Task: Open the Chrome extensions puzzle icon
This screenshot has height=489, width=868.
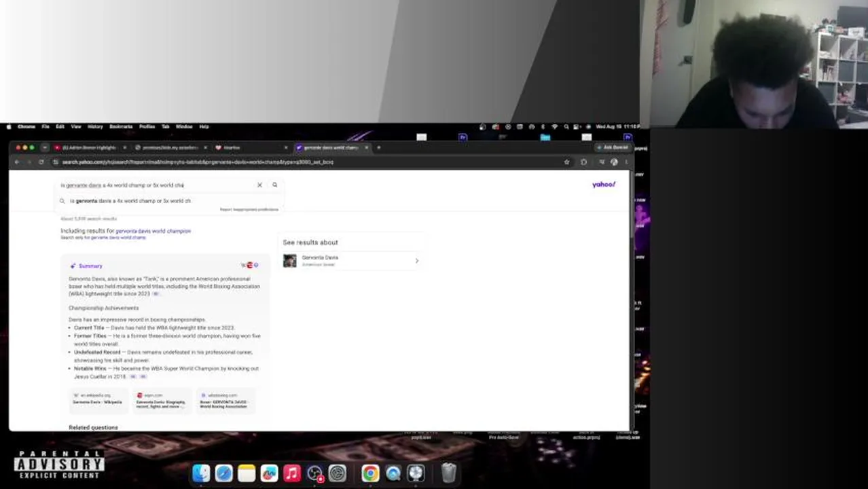Action: point(583,162)
